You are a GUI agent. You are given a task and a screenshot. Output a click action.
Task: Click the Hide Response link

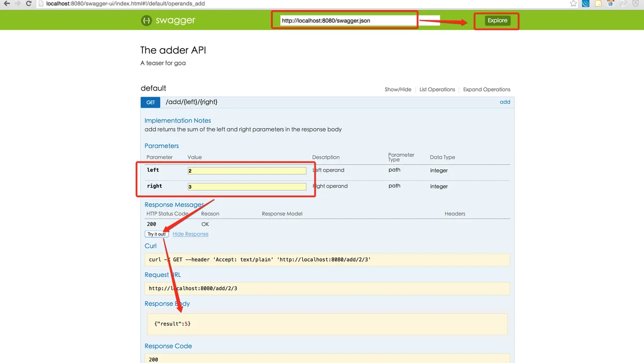click(x=191, y=234)
